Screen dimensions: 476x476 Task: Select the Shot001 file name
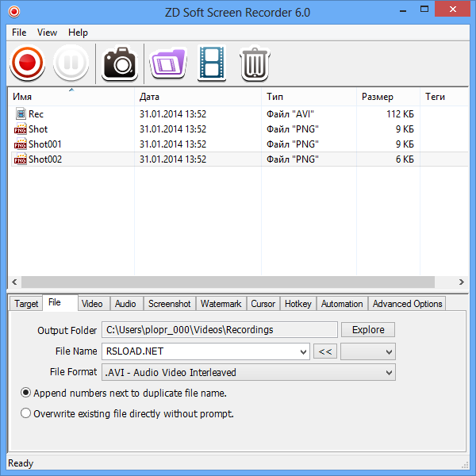[45, 144]
